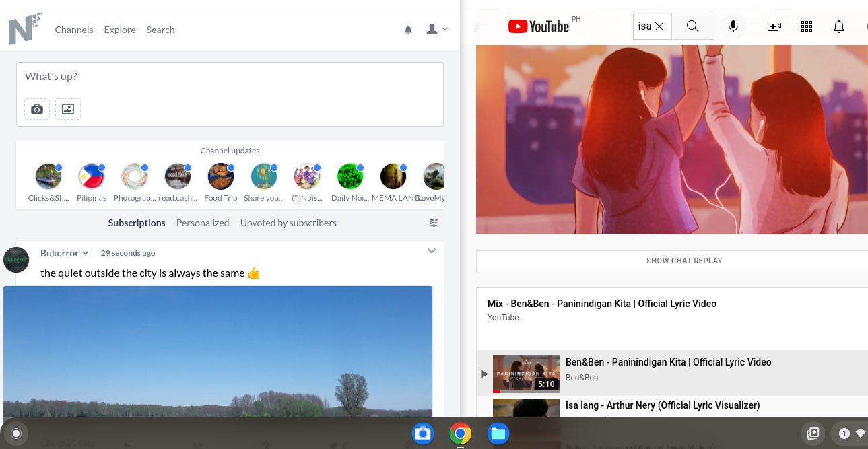This screenshot has height=449, width=868.
Task: Open Chrome from the shelf
Action: click(461, 434)
